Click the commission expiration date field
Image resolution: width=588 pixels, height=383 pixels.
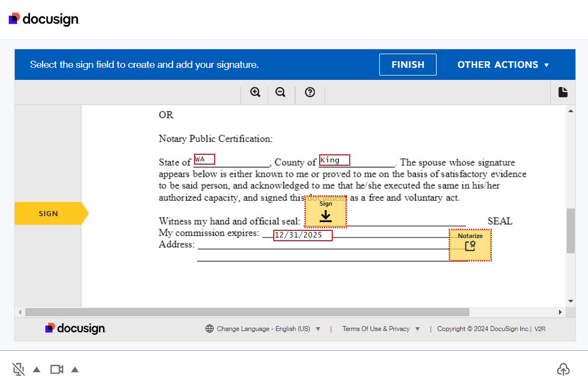coord(303,235)
